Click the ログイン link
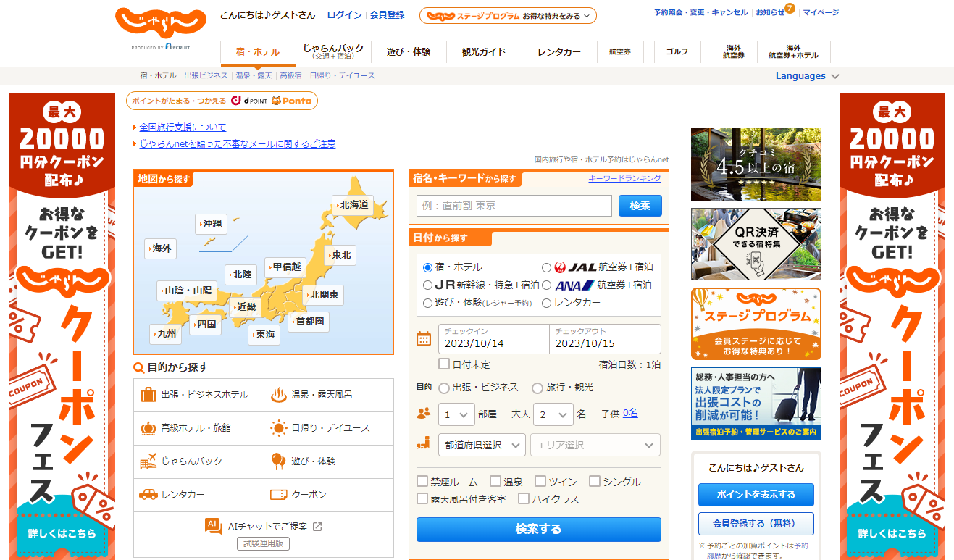Viewport: 954px width, 560px height. pos(345,14)
